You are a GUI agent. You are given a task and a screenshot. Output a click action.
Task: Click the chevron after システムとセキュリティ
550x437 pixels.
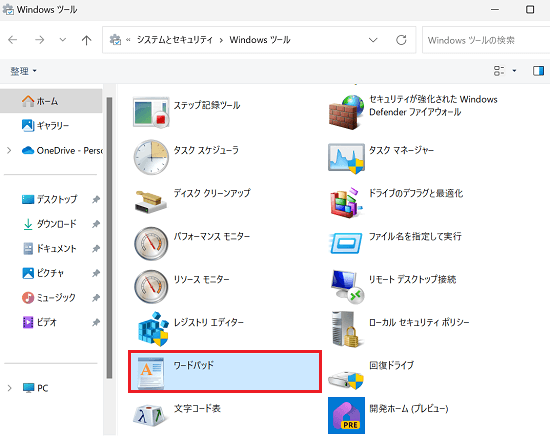tap(221, 40)
